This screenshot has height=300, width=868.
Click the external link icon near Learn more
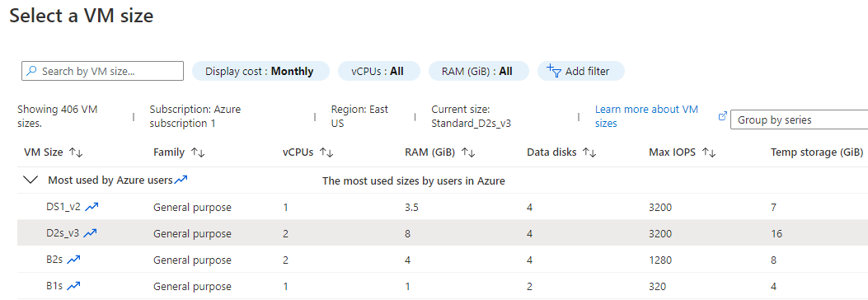(722, 116)
